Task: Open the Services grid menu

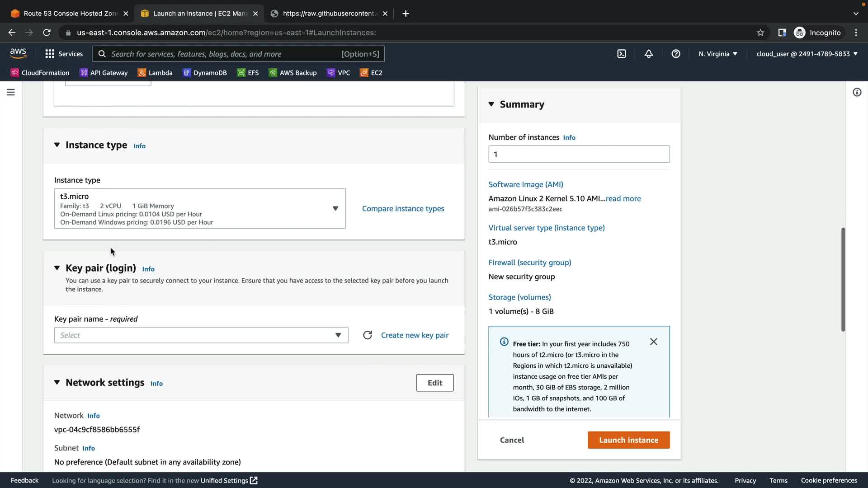Action: pos(64,54)
